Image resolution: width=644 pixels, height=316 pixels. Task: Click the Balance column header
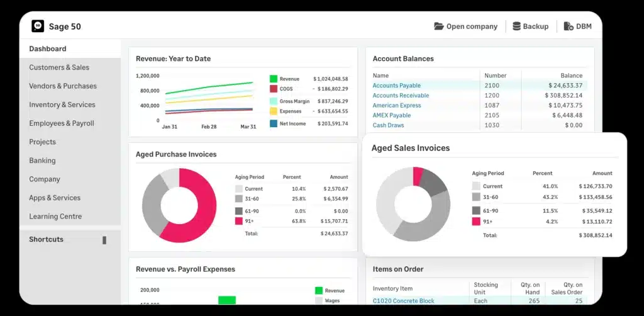point(571,76)
